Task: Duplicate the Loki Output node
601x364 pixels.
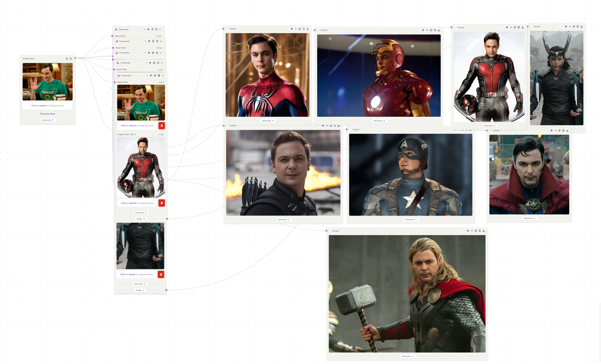Action: [574, 26]
